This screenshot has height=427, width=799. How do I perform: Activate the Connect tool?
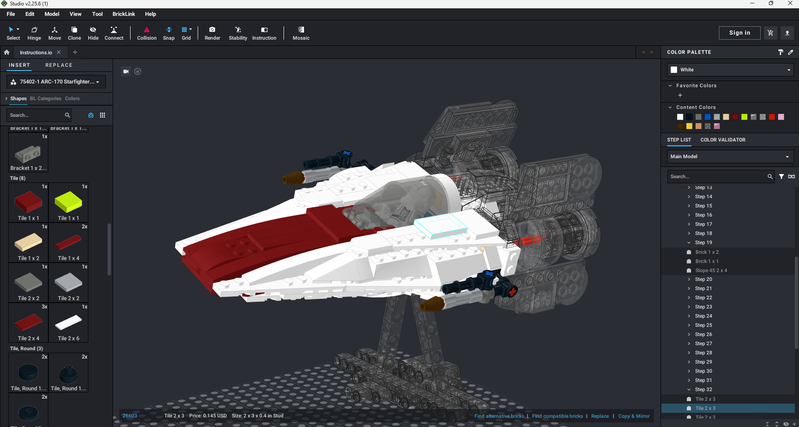point(114,33)
